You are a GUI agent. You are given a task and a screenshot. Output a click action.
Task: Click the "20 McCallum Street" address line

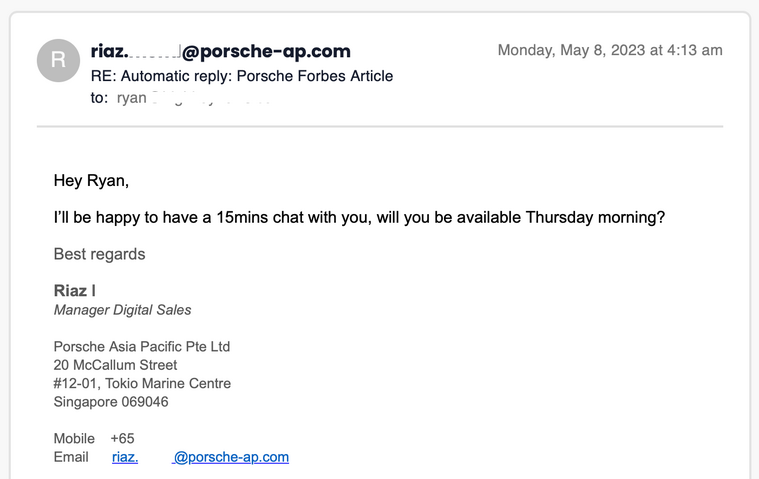tap(115, 365)
